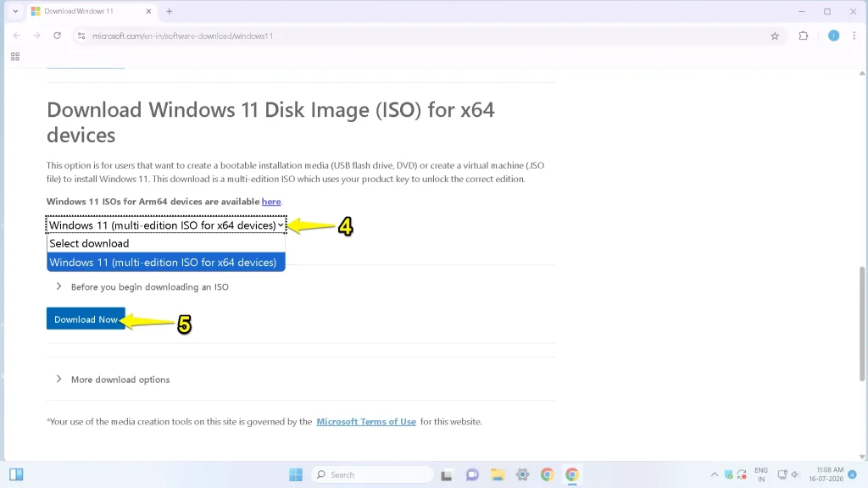The height and width of the screenshot is (488, 868).
Task: Close the Download Windows 11 tab
Action: pos(148,11)
